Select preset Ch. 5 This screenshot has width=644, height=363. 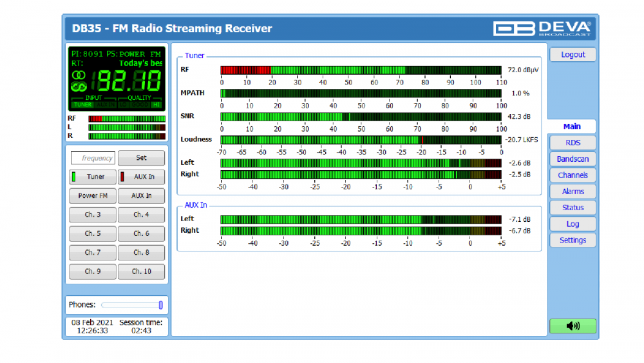pyautogui.click(x=92, y=233)
